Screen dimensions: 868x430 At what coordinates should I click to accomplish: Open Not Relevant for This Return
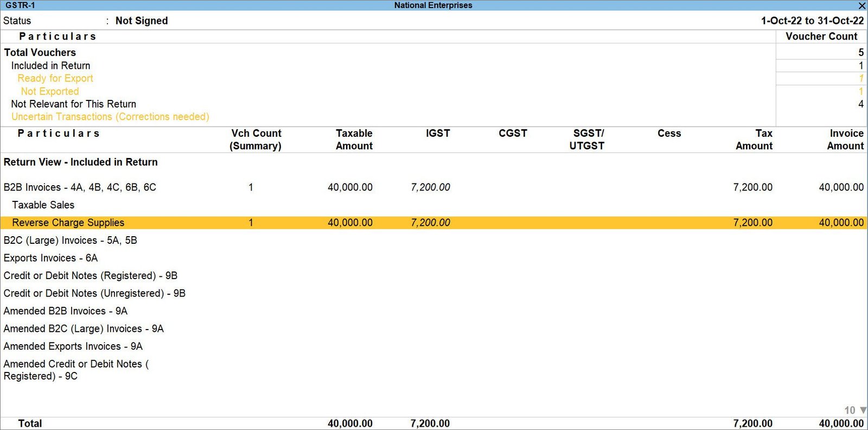click(x=73, y=104)
